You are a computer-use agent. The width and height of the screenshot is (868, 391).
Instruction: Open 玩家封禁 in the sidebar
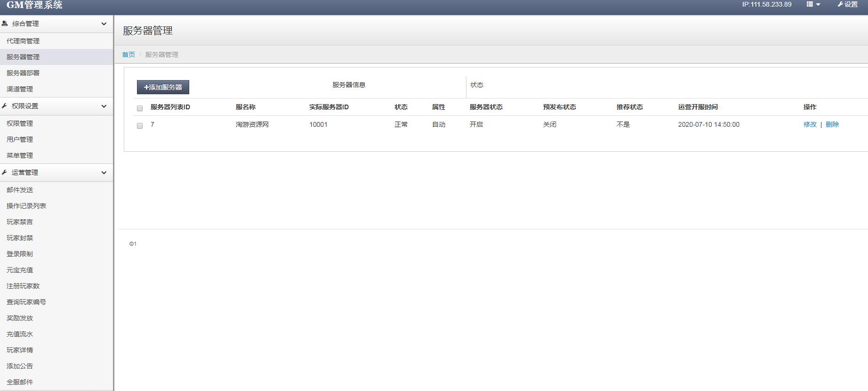20,238
